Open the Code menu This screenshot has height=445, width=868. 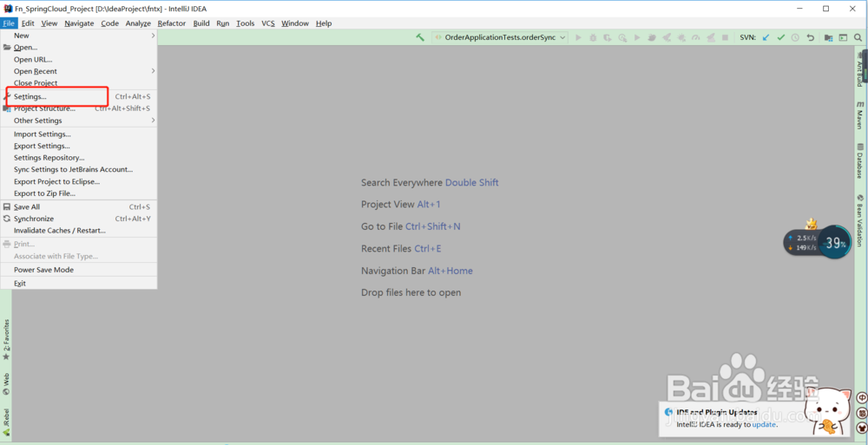[x=109, y=23]
